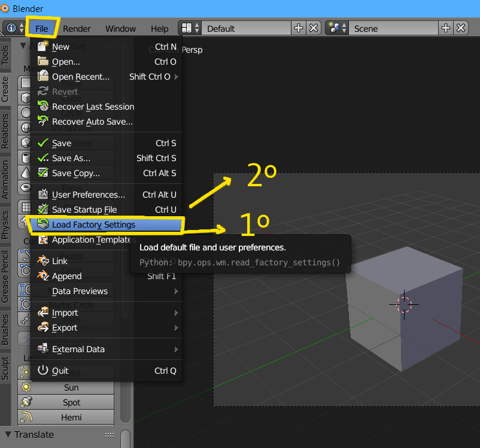Click the New file icon
Image resolution: width=480 pixels, height=448 pixels.
tap(43, 46)
